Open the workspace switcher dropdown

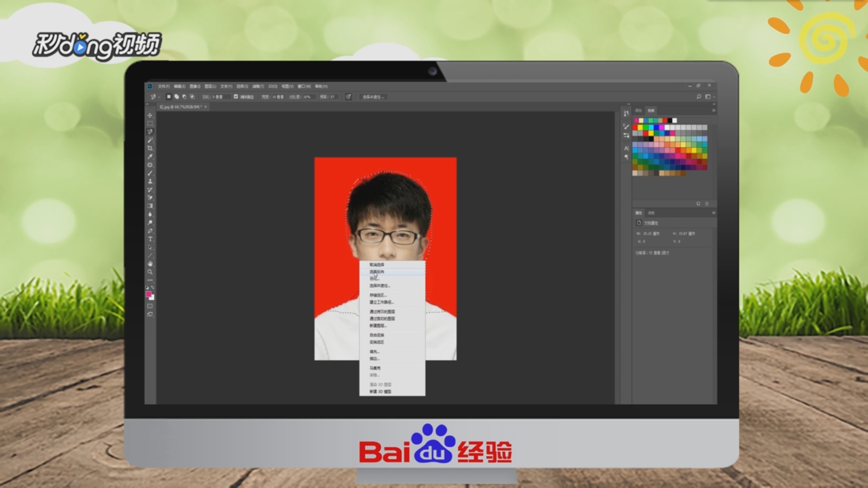pos(709,97)
